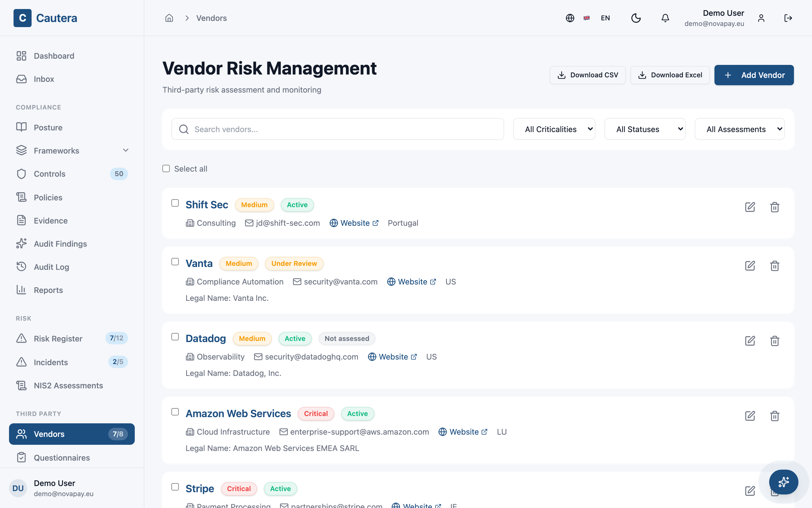Open Shift Sec Website link
The image size is (812, 508).
coord(354,223)
